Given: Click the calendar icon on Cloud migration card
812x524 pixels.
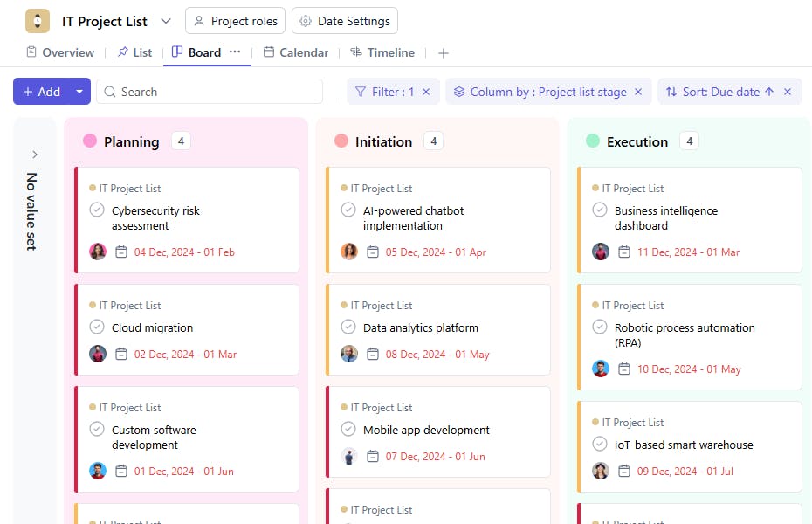Looking at the screenshot, I should pos(121,355).
